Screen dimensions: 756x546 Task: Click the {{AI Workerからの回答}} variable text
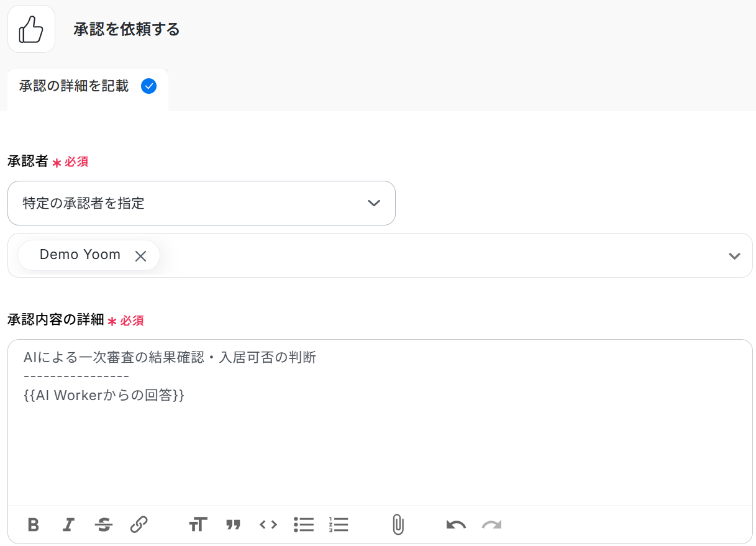pos(104,395)
